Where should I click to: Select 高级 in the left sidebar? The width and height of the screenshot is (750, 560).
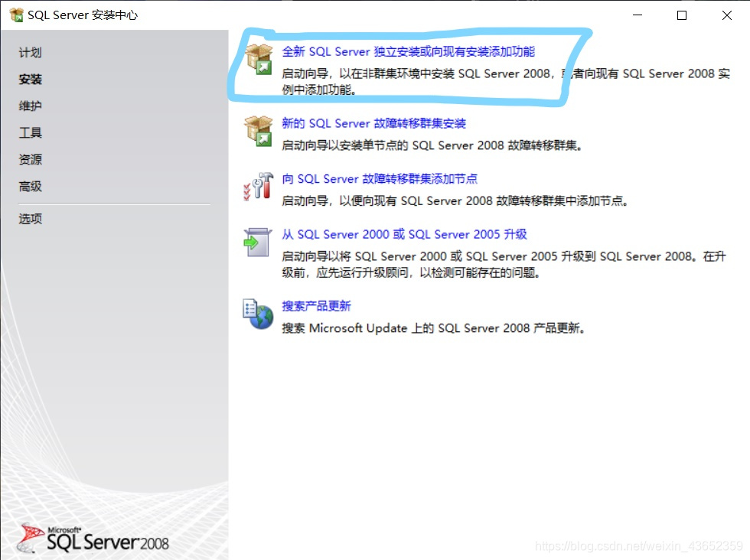[30, 187]
